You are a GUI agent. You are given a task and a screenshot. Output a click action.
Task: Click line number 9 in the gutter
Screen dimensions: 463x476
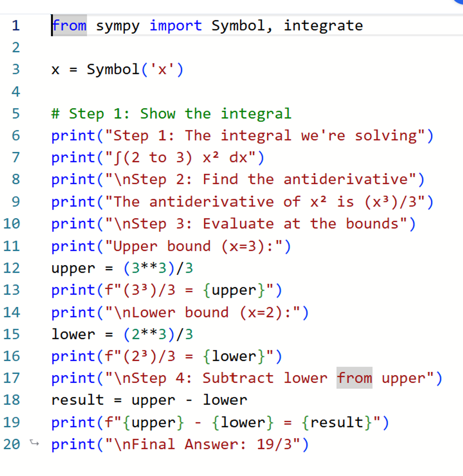click(x=16, y=202)
